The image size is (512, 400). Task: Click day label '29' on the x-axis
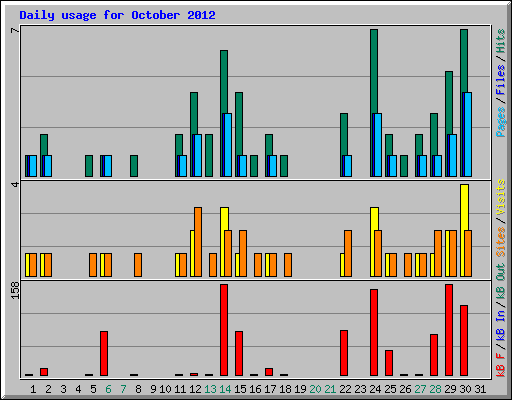pyautogui.click(x=450, y=389)
